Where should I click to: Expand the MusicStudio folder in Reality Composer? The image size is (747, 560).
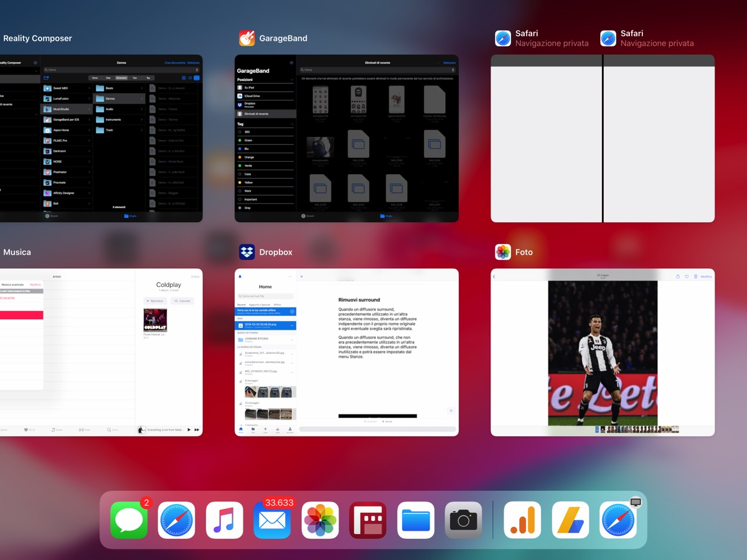pyautogui.click(x=90, y=109)
